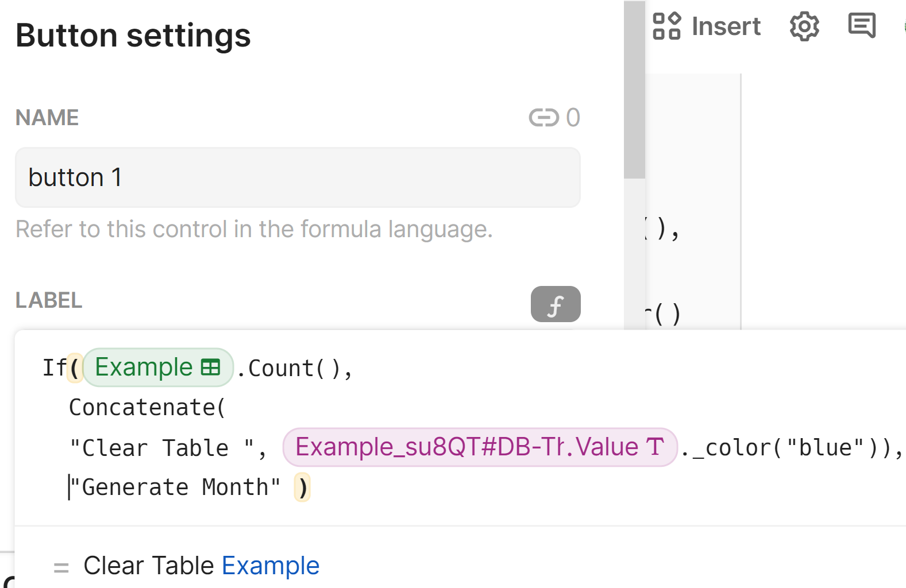Open the Insert menu label
The width and height of the screenshot is (906, 588).
point(726,26)
